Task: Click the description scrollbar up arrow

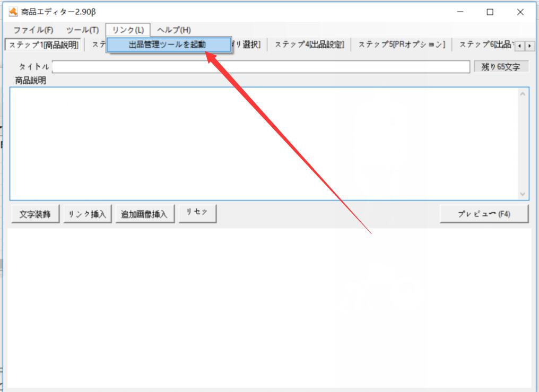Action: click(523, 94)
